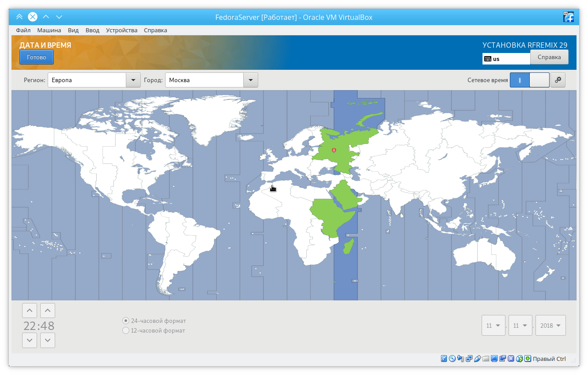Open the Машина menu
This screenshot has width=588, height=375.
(x=49, y=30)
